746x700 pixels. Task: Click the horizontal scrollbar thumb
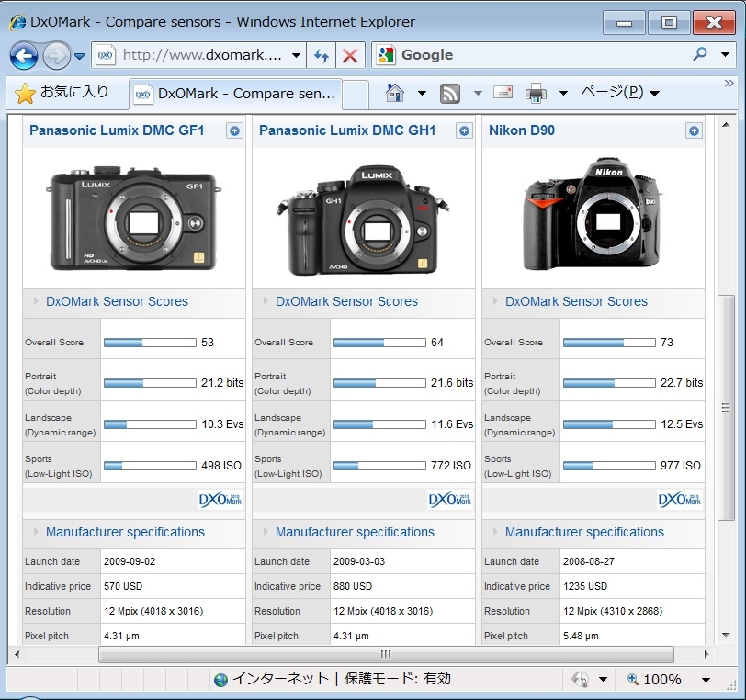(x=386, y=654)
